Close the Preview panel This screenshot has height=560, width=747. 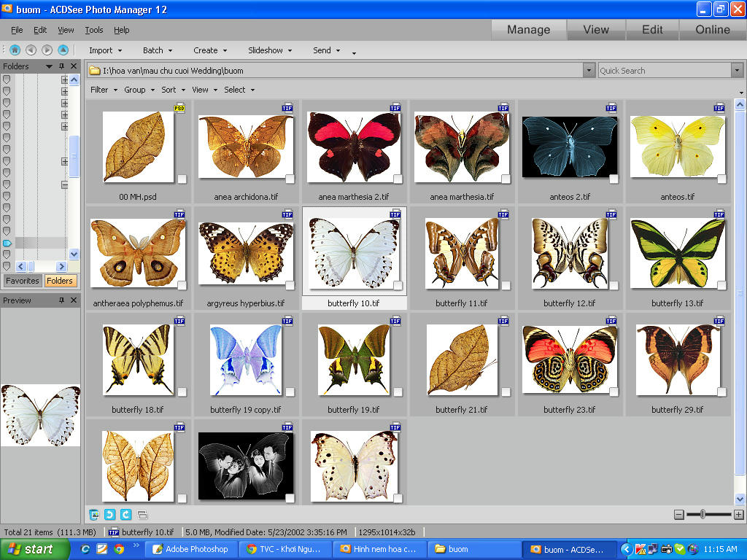point(74,300)
